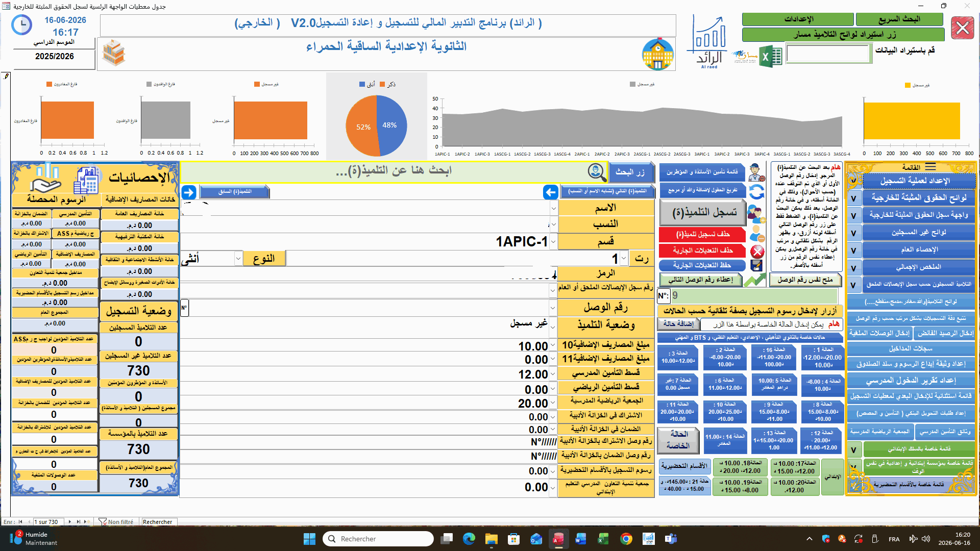Click the school building round icon

click(x=658, y=54)
